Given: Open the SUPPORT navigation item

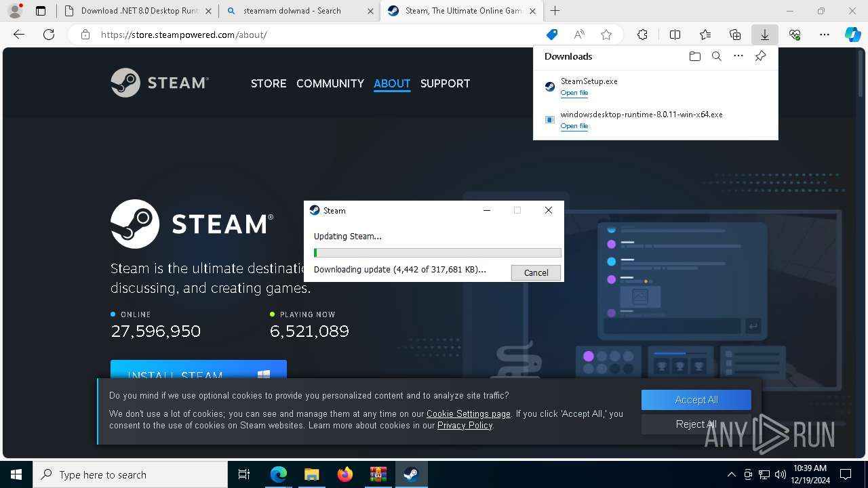Looking at the screenshot, I should [x=445, y=83].
